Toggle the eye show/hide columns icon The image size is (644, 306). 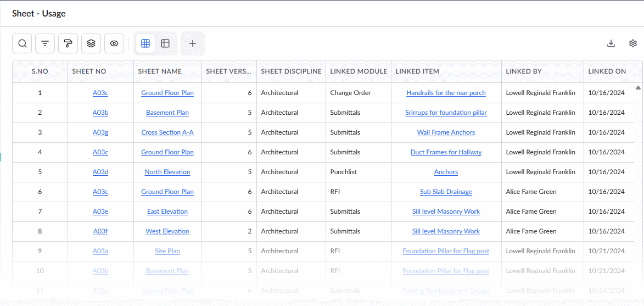114,43
